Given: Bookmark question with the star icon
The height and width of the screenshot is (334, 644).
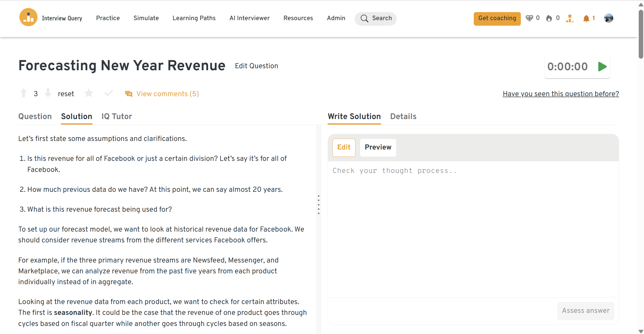Looking at the screenshot, I should tap(89, 93).
